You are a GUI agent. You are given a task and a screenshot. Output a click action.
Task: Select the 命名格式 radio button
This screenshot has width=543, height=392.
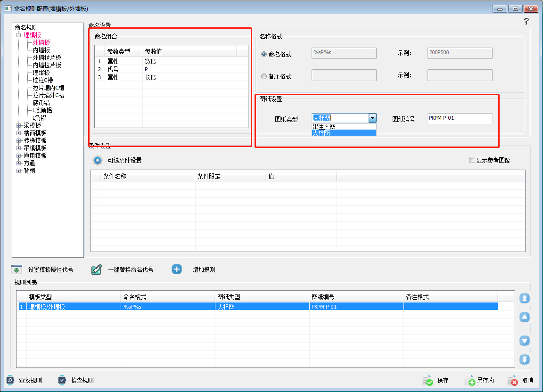click(264, 54)
